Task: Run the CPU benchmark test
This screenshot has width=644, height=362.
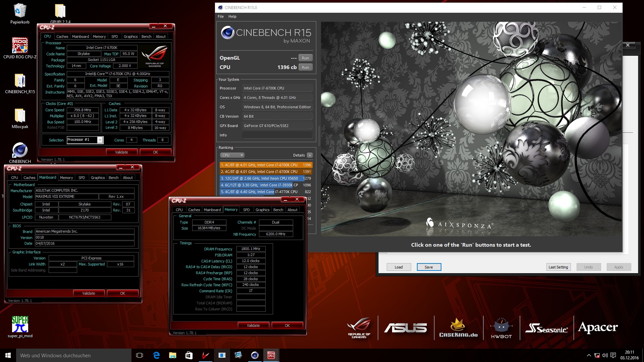Action: tap(305, 67)
